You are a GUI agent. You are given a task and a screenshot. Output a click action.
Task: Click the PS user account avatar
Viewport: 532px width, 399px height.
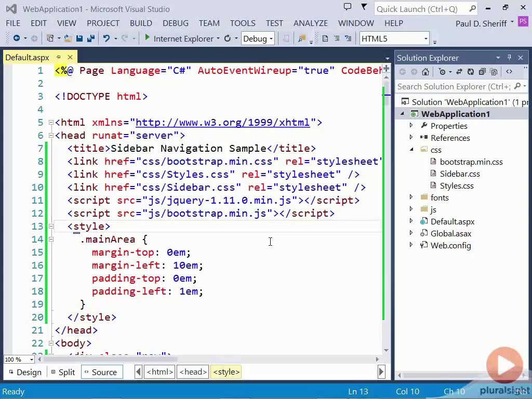click(x=523, y=22)
